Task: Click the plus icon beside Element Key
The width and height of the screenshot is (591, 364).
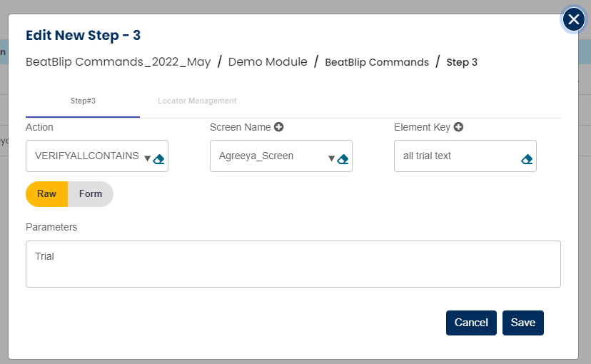Action: coord(458,127)
